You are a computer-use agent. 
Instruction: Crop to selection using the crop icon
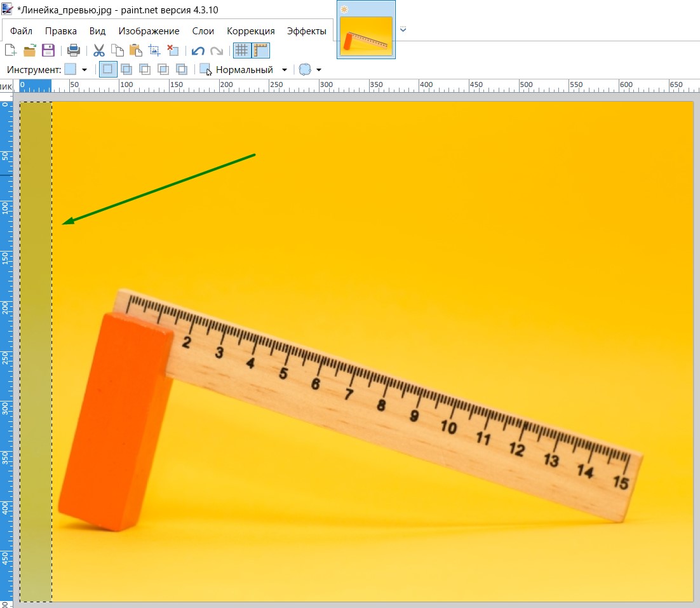[x=154, y=51]
